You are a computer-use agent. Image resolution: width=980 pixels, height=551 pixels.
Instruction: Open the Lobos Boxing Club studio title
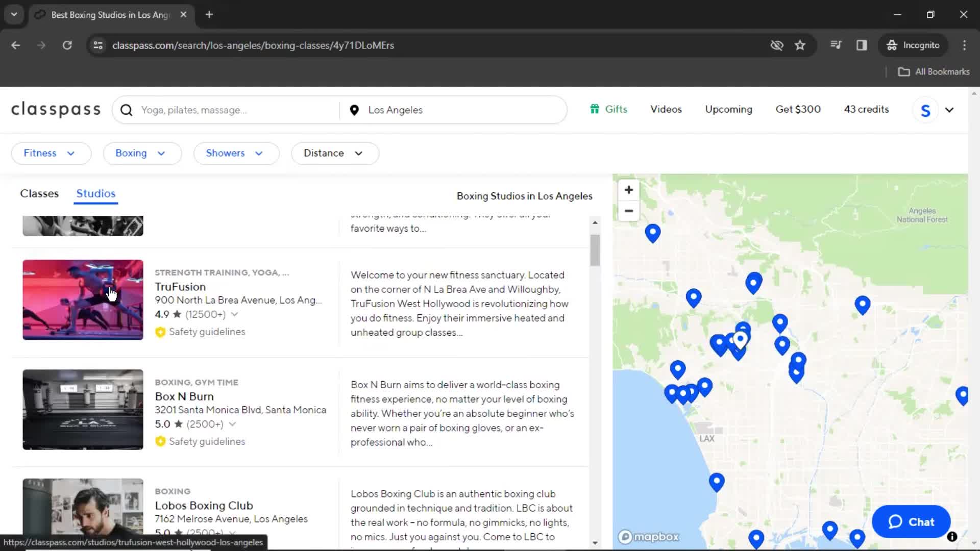[x=204, y=506]
